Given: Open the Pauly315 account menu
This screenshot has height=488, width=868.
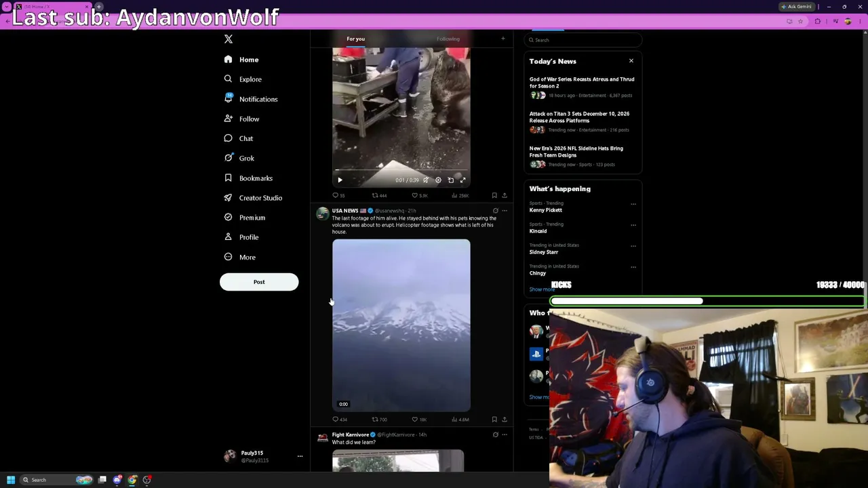Looking at the screenshot, I should tap(263, 456).
